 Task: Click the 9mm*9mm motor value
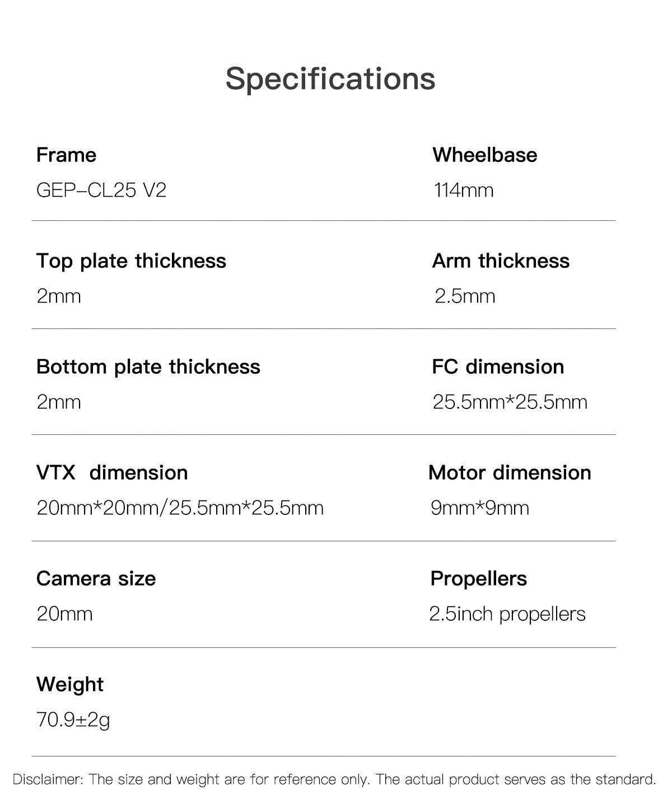click(x=480, y=508)
